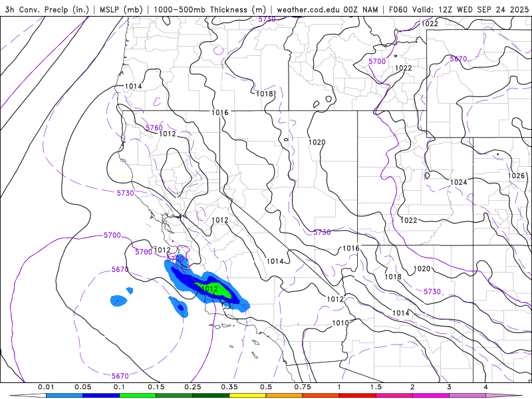Screen dimensions: 532x399
Task: Select the purple 5760 thickness label
Action: [x=154, y=128]
